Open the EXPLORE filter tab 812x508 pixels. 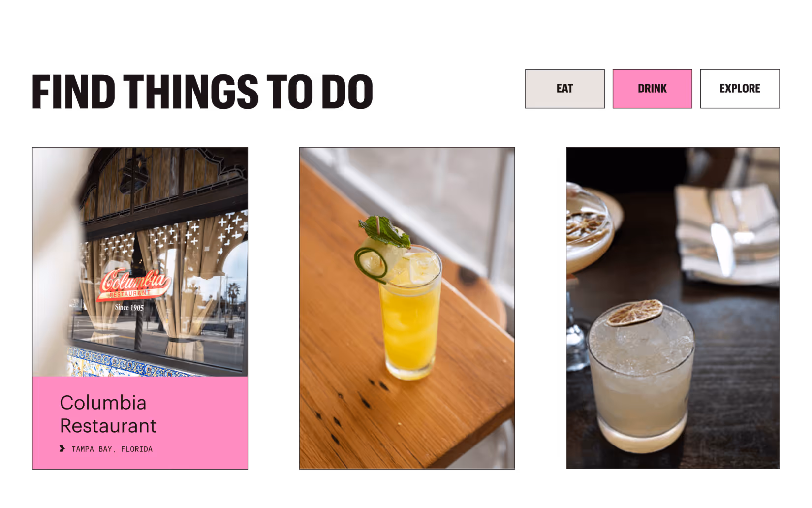pos(740,89)
